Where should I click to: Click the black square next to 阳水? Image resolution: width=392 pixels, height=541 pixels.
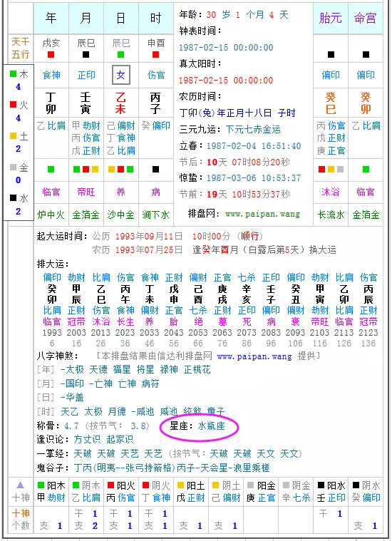pyautogui.click(x=321, y=485)
